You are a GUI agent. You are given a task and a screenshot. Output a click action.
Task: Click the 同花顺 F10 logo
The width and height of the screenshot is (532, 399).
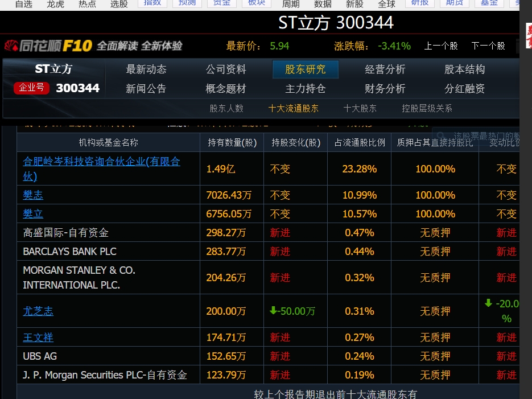tap(48, 46)
